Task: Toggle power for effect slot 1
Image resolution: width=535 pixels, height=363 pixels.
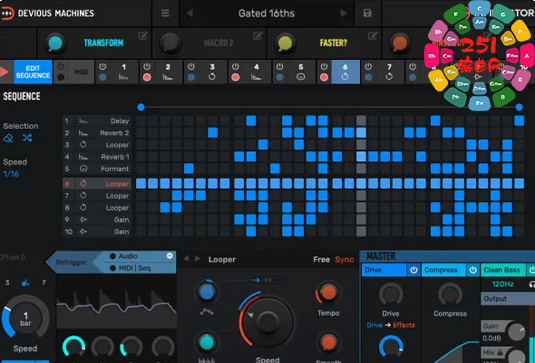Action: coord(102,67)
